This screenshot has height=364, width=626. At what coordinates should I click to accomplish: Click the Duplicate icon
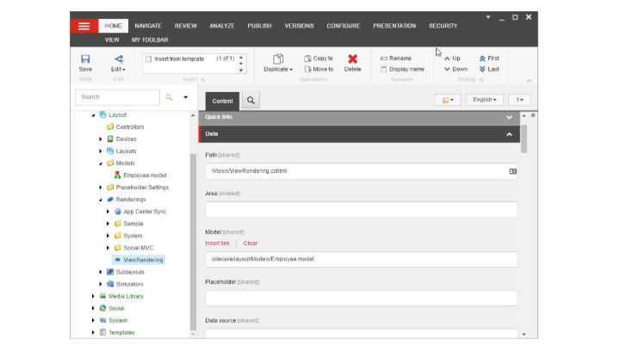[x=278, y=59]
